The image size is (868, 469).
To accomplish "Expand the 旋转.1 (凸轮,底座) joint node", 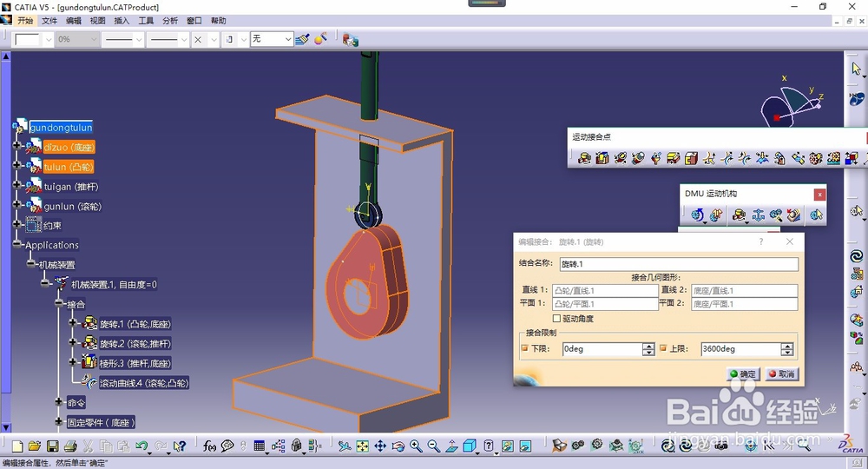I will [73, 322].
